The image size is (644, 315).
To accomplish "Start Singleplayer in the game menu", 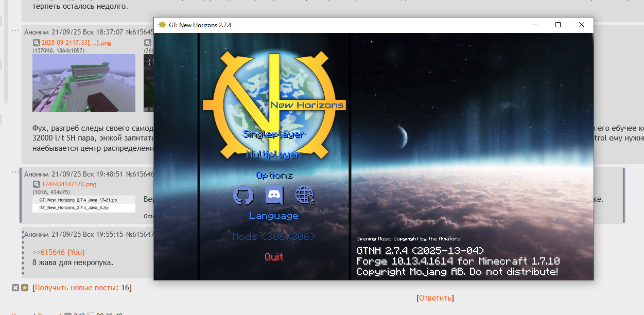I will tap(274, 134).
